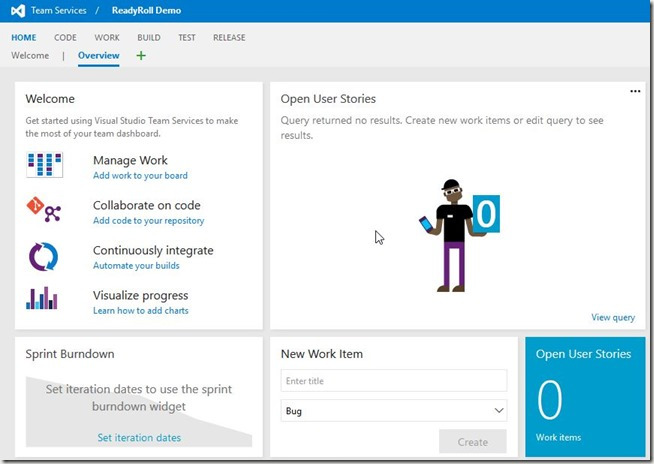Click the Manage Work board icon
Image resolution: width=654 pixels, height=464 pixels.
44,165
